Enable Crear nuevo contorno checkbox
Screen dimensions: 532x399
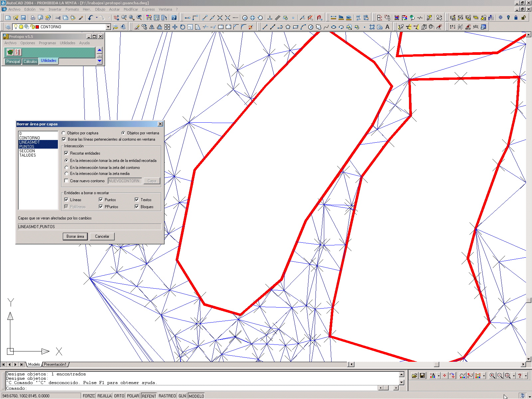coord(66,181)
